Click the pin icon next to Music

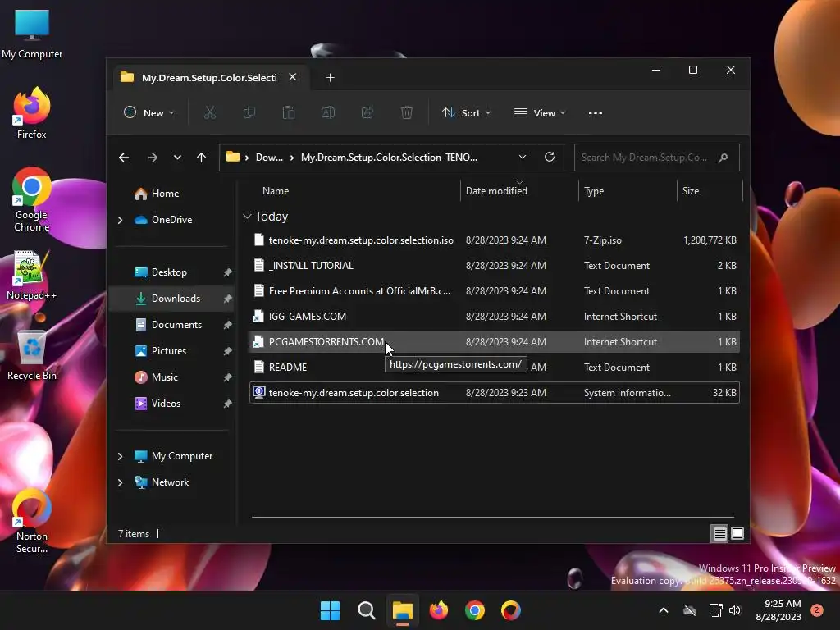pos(228,377)
